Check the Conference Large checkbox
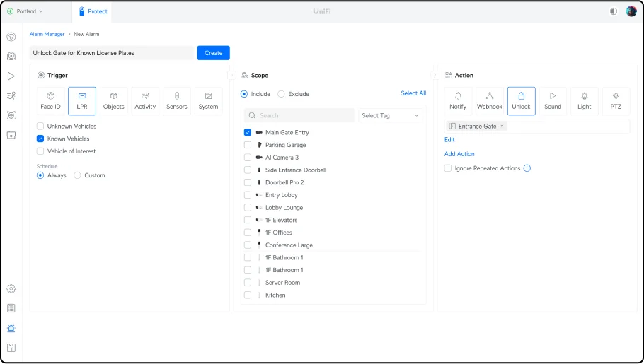The image size is (644, 364). tap(248, 245)
